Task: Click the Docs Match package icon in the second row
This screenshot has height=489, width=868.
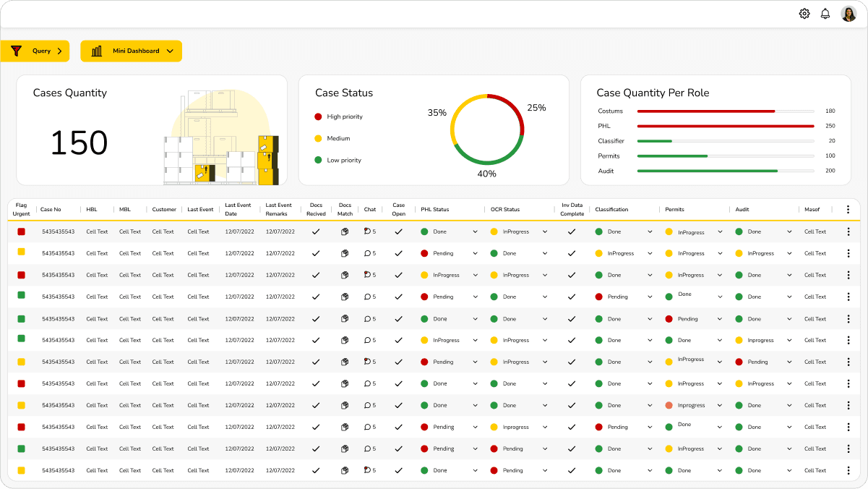Action: pyautogui.click(x=345, y=253)
